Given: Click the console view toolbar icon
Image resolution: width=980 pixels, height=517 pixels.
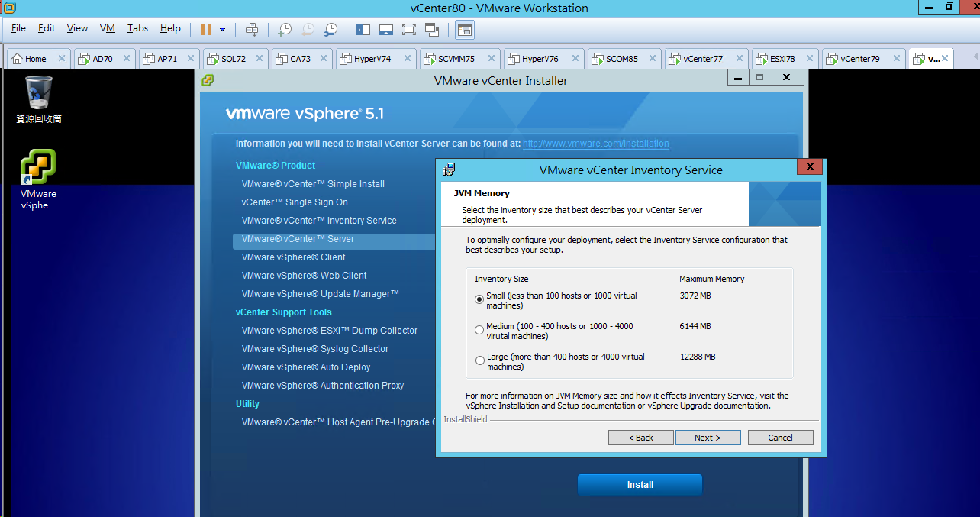Looking at the screenshot, I should 465,30.
